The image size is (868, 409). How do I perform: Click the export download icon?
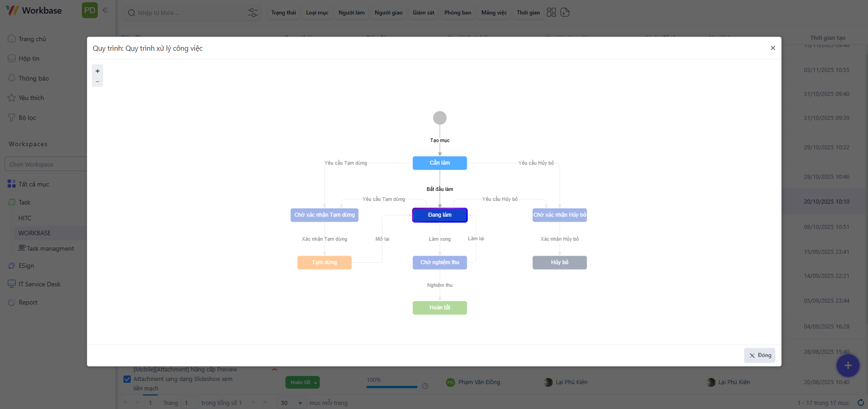[565, 12]
